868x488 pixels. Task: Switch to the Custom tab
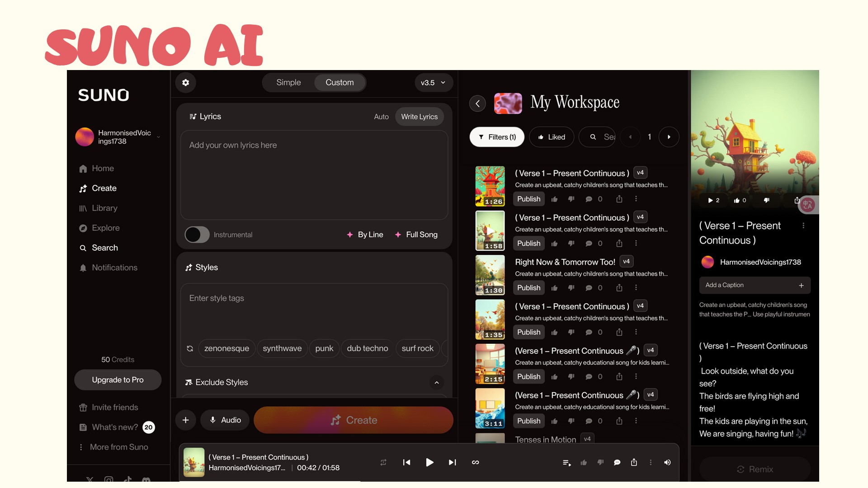[340, 83]
